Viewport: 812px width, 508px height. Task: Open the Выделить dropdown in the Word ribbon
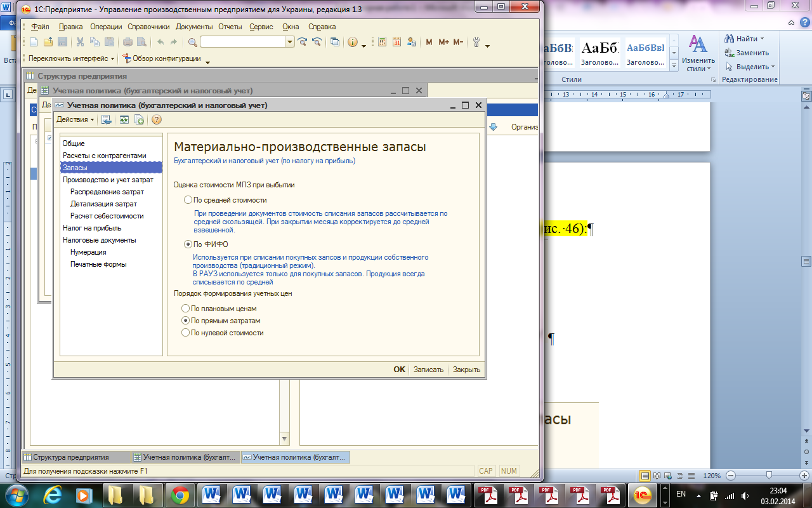(750, 67)
